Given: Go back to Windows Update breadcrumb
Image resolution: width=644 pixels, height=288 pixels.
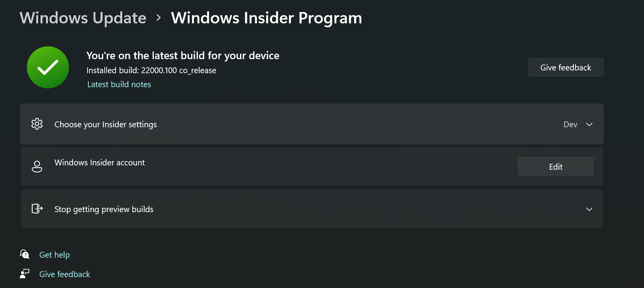Looking at the screenshot, I should coord(83,18).
